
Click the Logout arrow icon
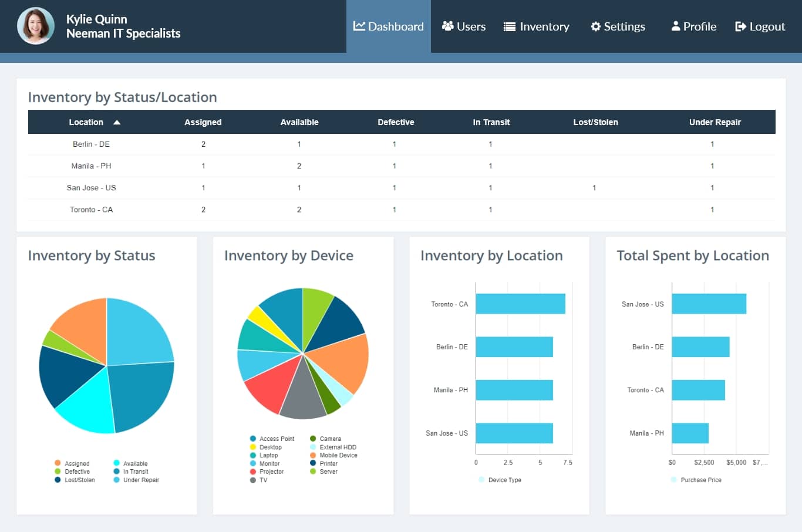pyautogui.click(x=740, y=26)
